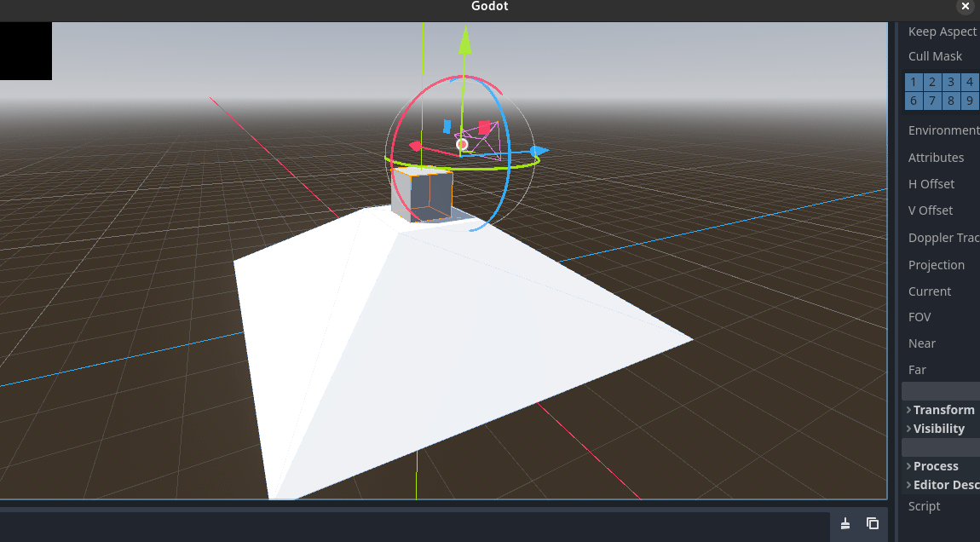Expand the Transform section
The image size is (980, 542).
tap(942, 410)
